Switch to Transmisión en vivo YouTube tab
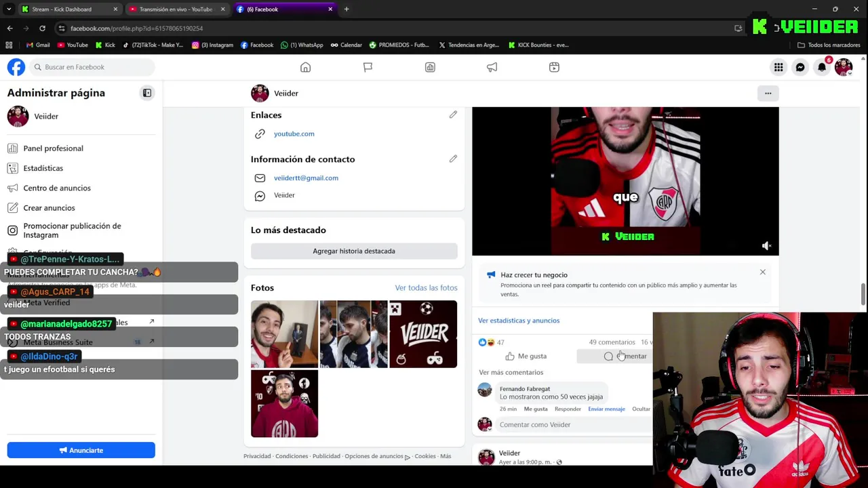The image size is (868, 488). click(176, 9)
